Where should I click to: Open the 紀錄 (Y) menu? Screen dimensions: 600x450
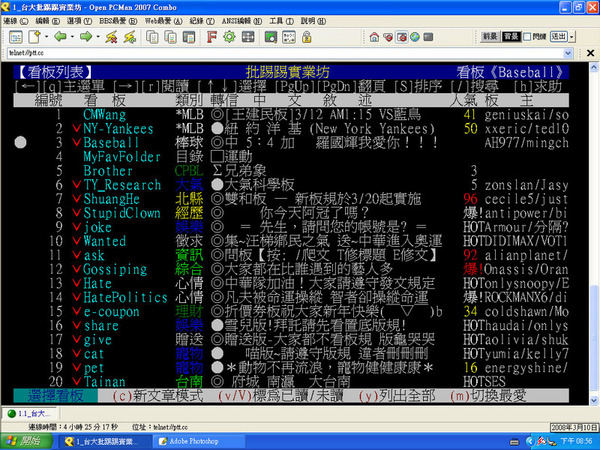click(x=202, y=21)
